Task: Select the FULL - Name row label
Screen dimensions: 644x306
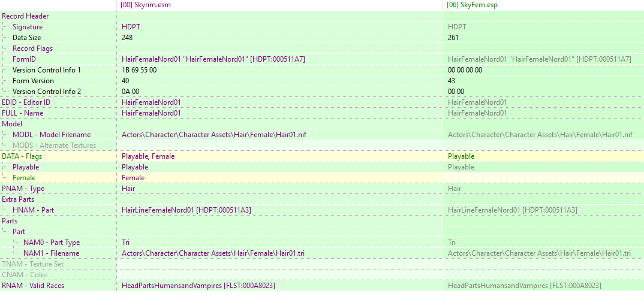Action: click(x=23, y=113)
